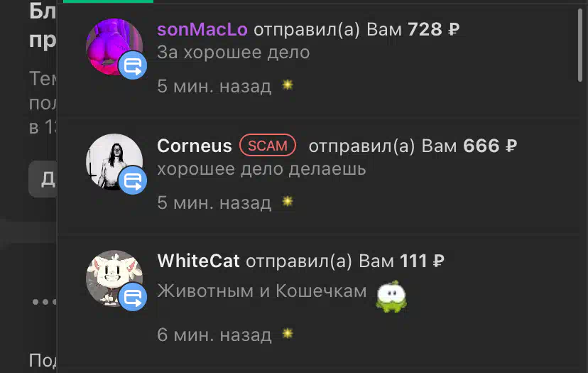588x373 pixels.
Task: Click transfer badge icon on sonMacLo avatar
Action: coord(132,65)
